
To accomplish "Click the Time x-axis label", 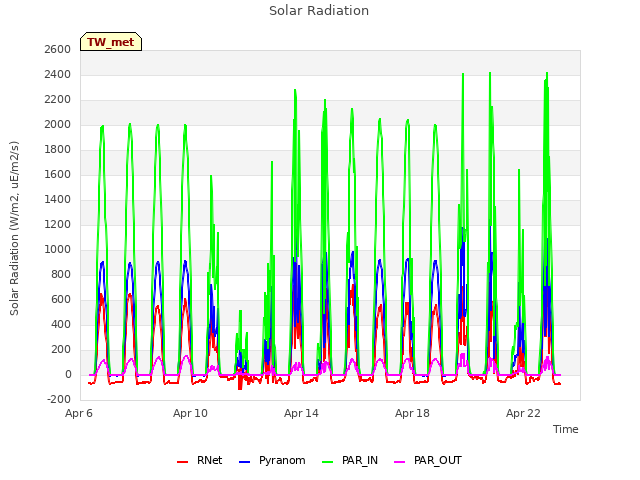I will click(x=566, y=429).
